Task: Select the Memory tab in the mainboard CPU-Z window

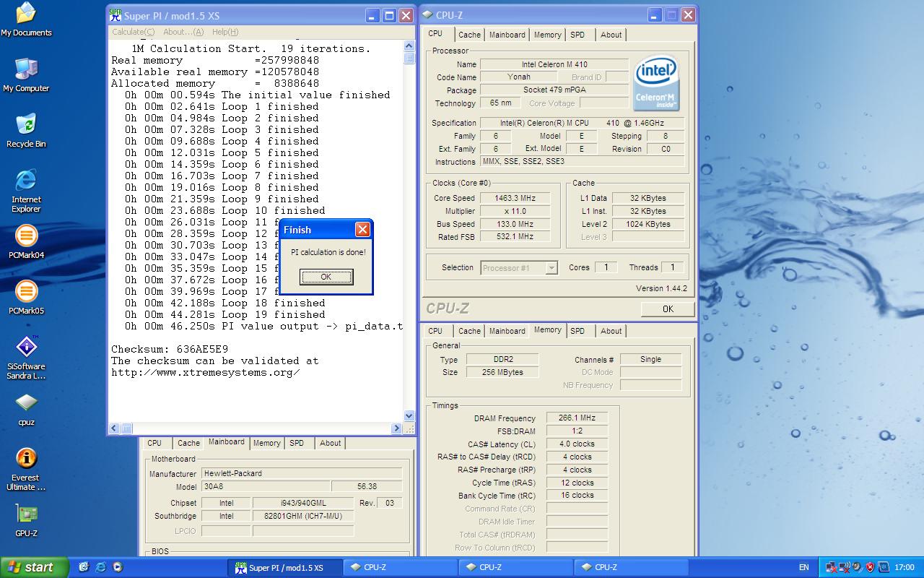Action: point(266,443)
